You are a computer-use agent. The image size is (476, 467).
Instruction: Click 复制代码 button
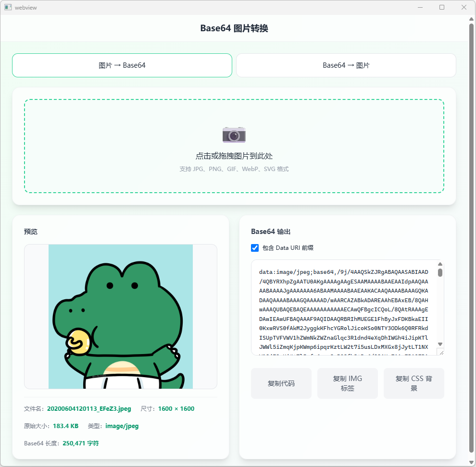pyautogui.click(x=281, y=383)
